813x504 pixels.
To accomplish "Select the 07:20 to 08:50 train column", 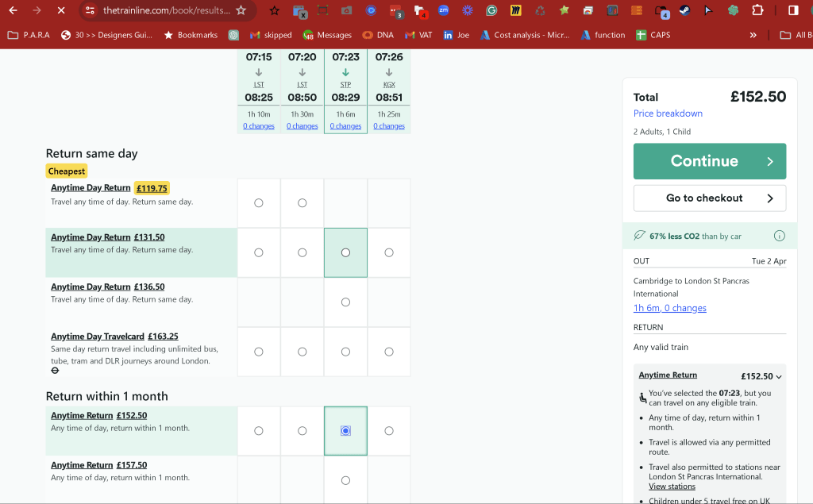I will (x=302, y=90).
